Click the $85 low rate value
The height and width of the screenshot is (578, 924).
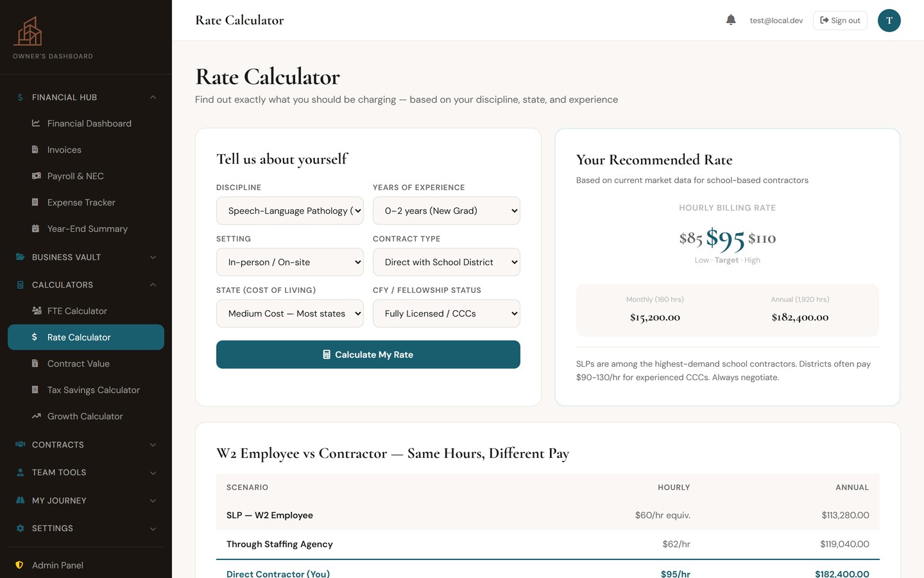tap(691, 238)
